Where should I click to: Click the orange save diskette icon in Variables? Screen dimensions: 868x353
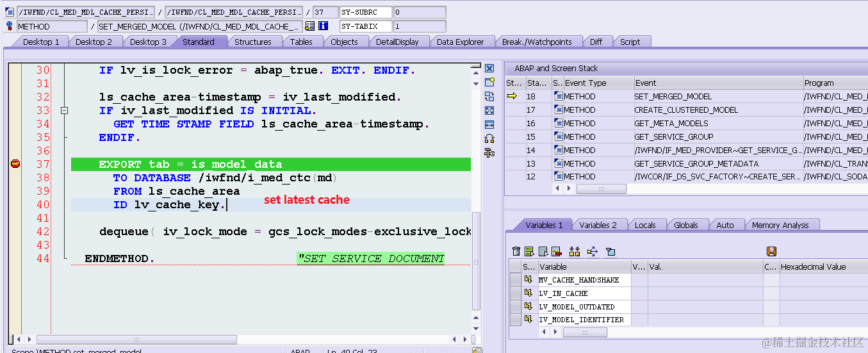coord(771,251)
